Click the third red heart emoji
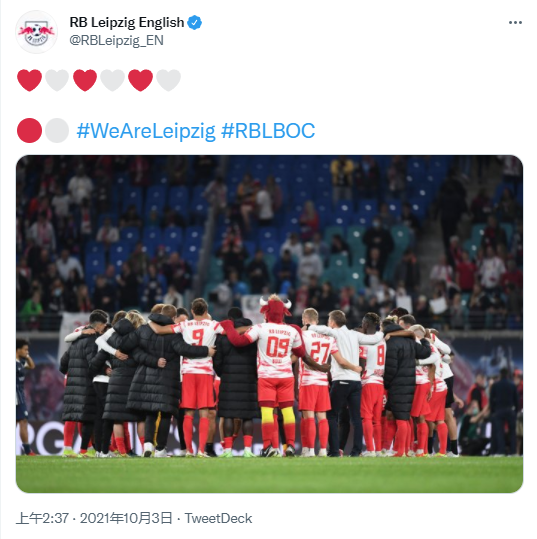The height and width of the screenshot is (539, 537). pyautogui.click(x=141, y=80)
